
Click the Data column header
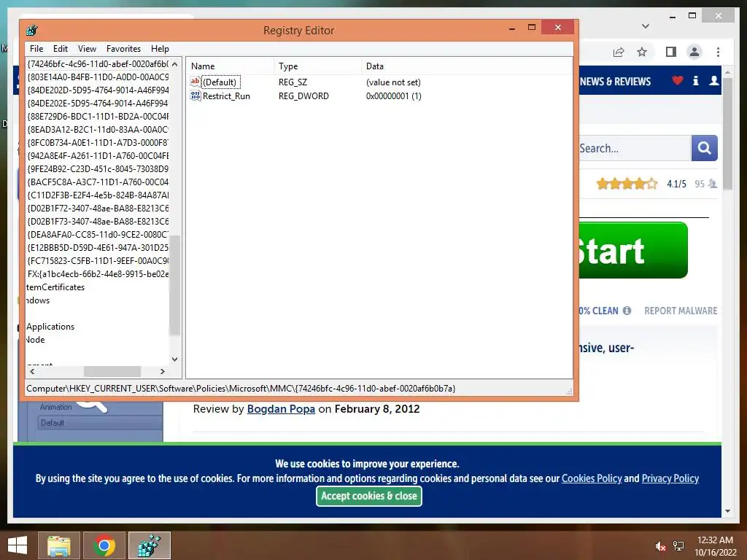pyautogui.click(x=466, y=66)
